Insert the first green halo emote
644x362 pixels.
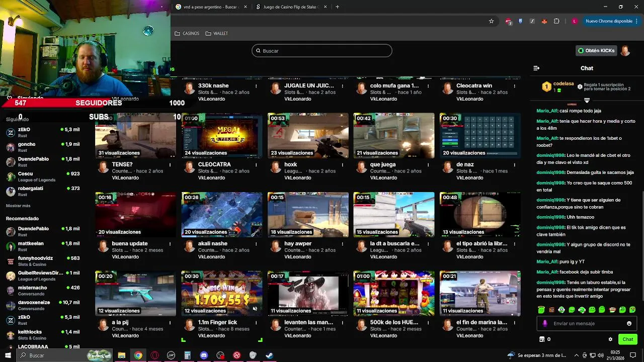(541, 310)
